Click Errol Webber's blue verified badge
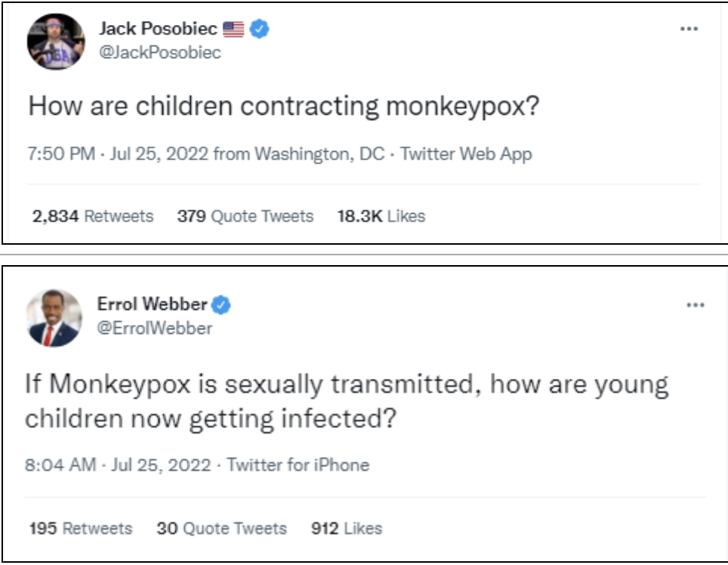728x565 pixels. [x=221, y=305]
